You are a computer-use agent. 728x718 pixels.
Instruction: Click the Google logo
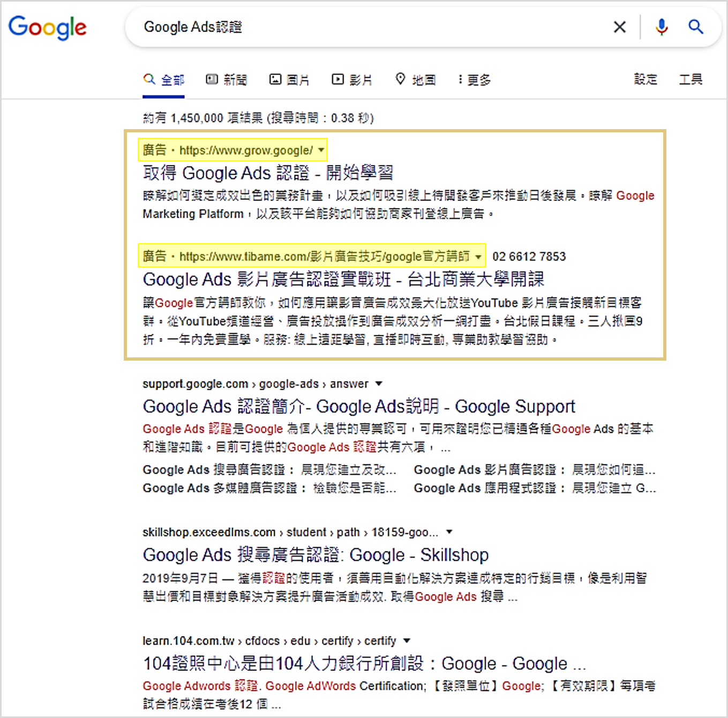[x=47, y=27]
